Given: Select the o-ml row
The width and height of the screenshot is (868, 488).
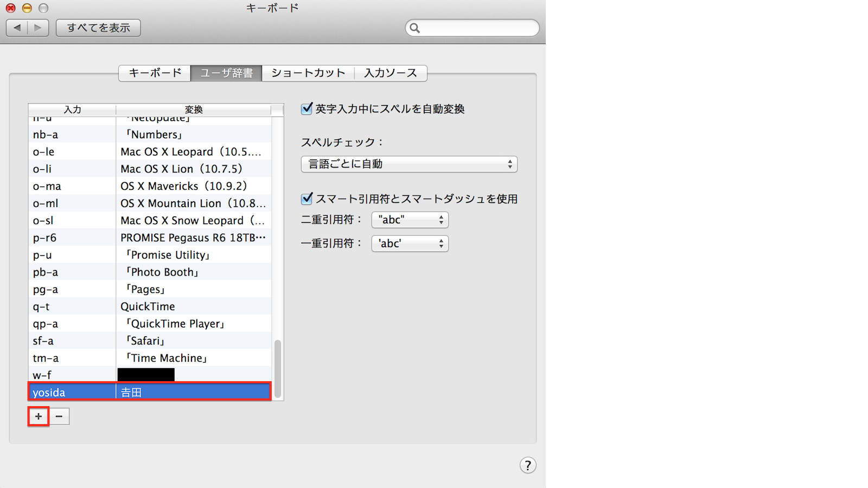Looking at the screenshot, I should coord(150,203).
